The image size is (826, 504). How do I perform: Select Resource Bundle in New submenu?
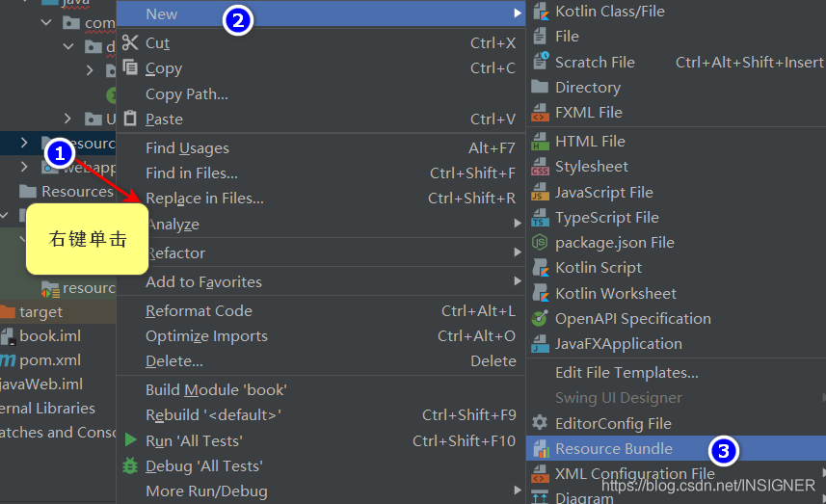click(x=677, y=449)
